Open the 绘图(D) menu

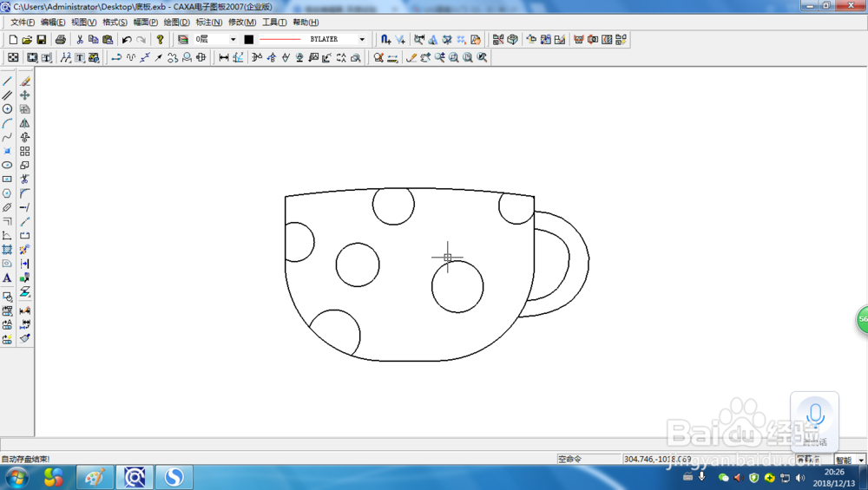[176, 23]
